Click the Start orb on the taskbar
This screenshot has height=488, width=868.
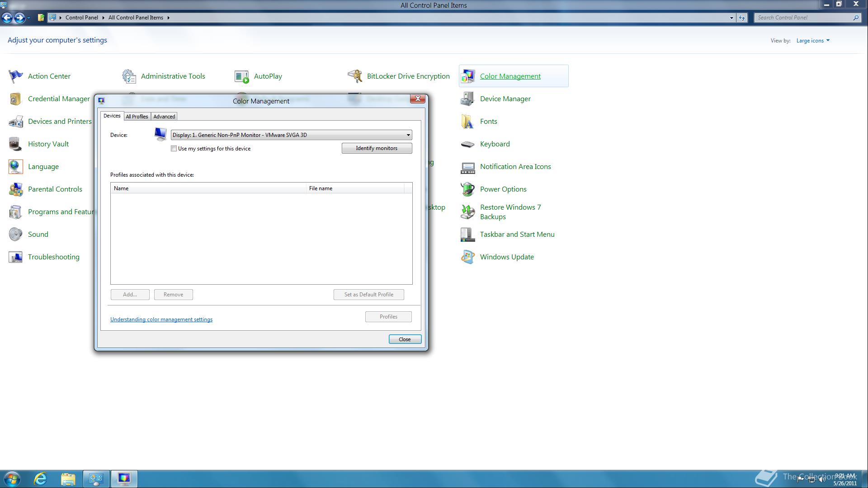[12, 479]
